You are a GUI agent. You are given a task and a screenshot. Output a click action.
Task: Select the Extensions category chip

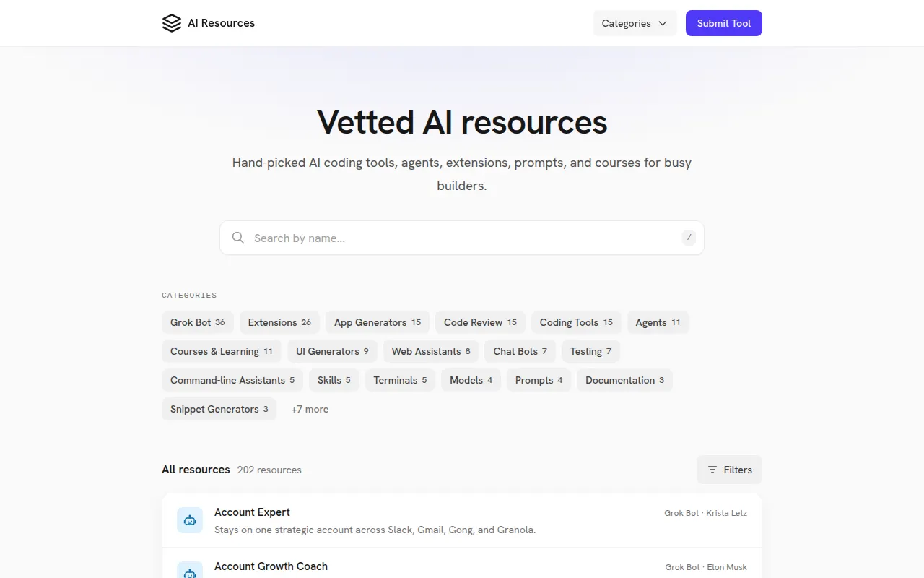click(279, 322)
